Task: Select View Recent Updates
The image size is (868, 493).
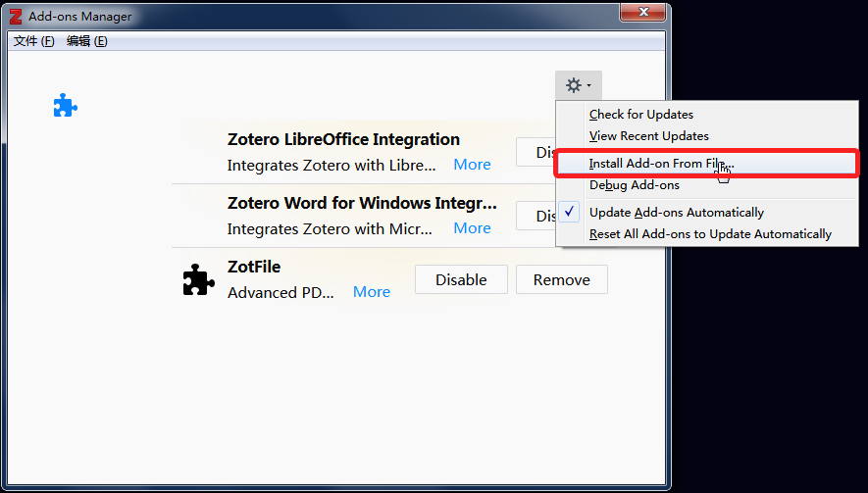Action: pyautogui.click(x=649, y=136)
